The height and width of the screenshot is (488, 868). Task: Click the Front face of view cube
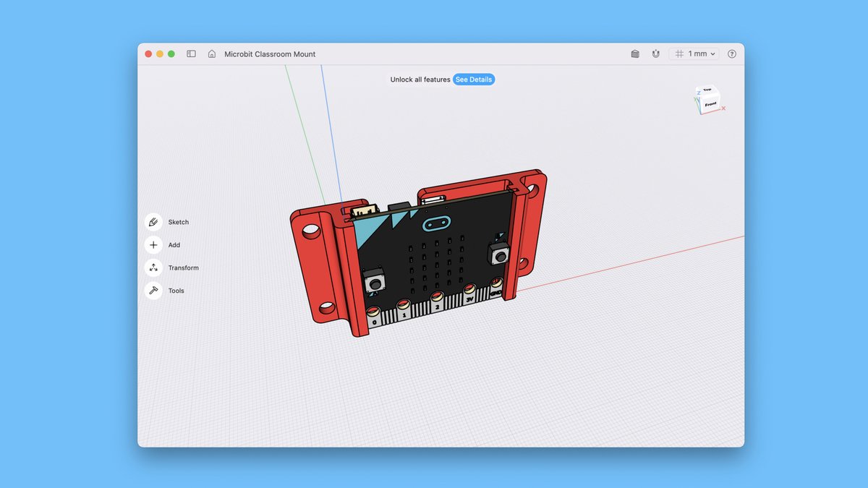click(x=710, y=104)
